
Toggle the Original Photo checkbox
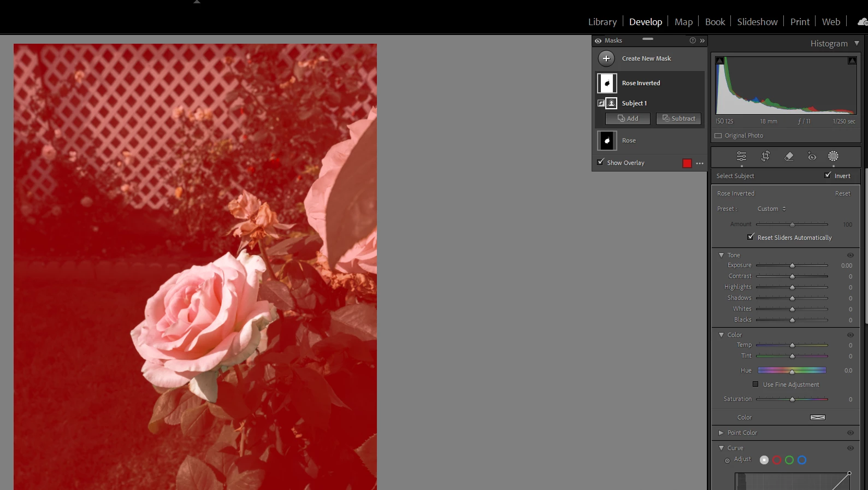pos(718,135)
